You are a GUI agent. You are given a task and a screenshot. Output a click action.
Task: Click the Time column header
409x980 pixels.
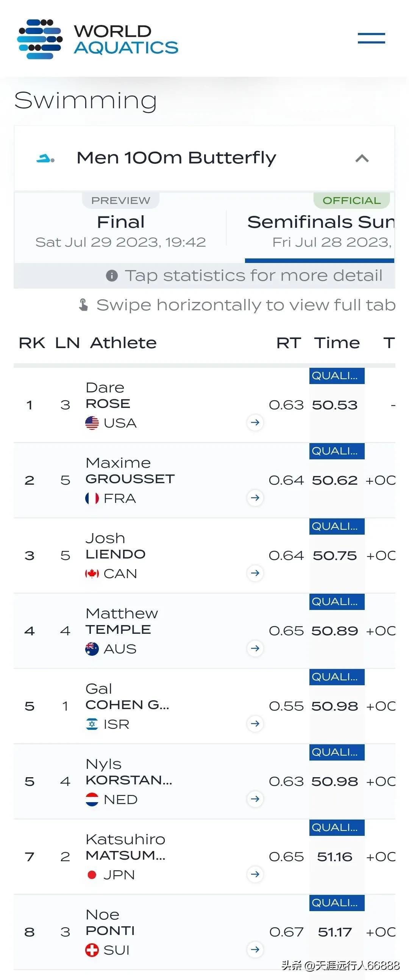tap(337, 343)
